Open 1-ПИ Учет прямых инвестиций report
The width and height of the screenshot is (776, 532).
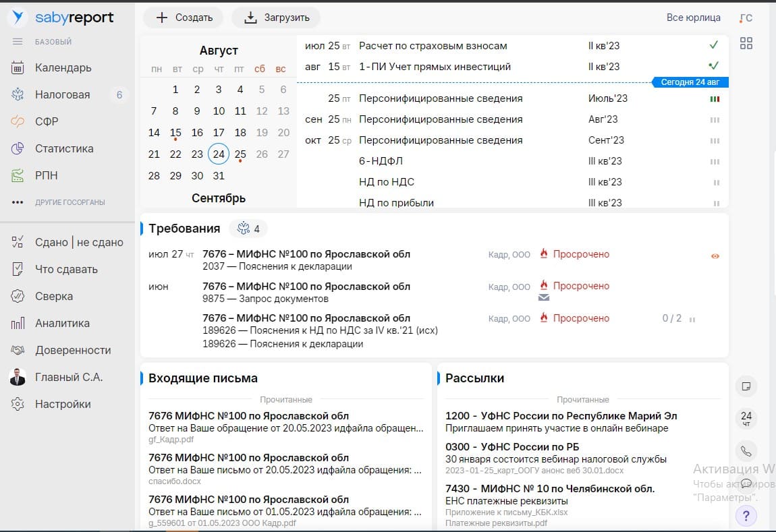[x=435, y=67]
